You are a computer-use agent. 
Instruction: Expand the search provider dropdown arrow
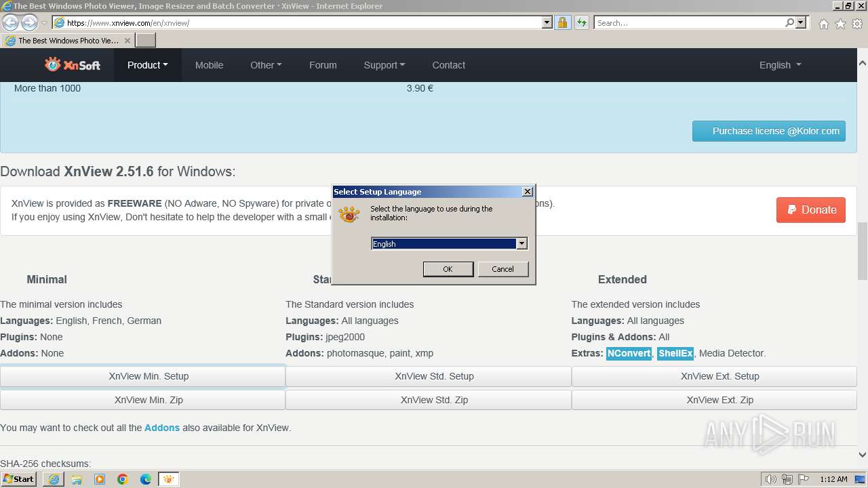(801, 22)
